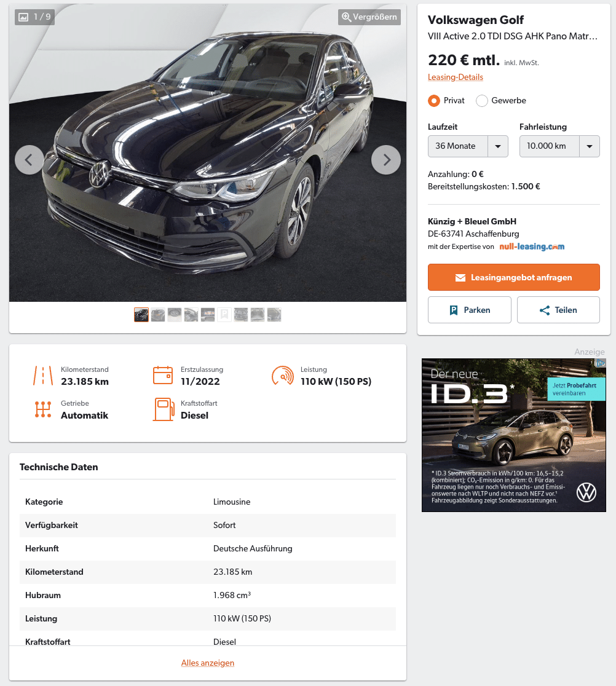Click the image counter 1/9 icon
The height and width of the screenshot is (686, 616).
tap(34, 17)
